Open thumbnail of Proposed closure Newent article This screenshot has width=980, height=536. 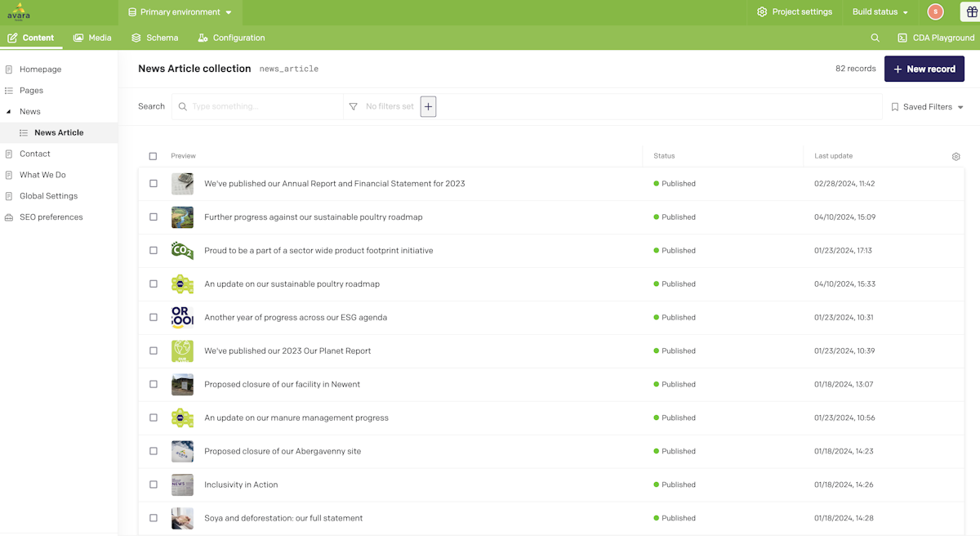(182, 384)
